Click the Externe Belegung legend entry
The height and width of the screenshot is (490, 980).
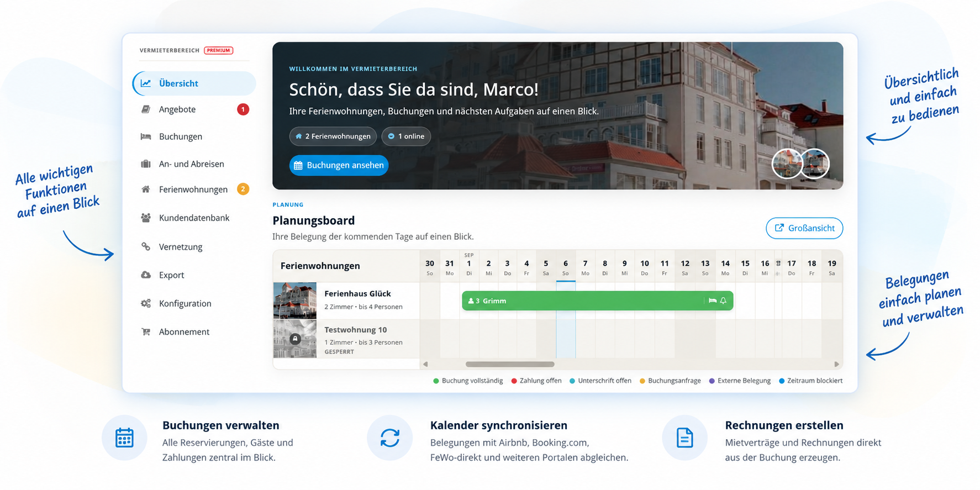pyautogui.click(x=740, y=381)
